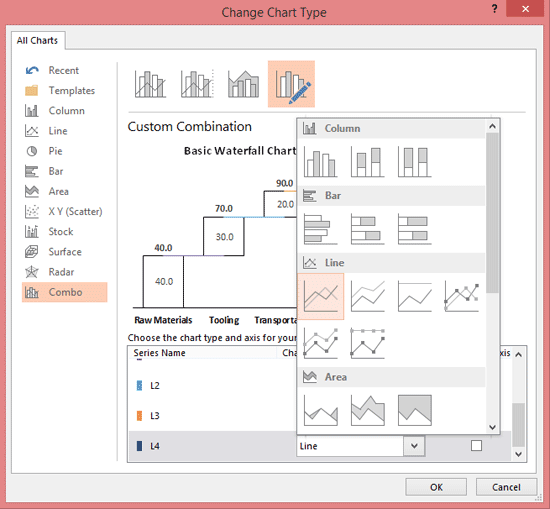
Task: Toggle secondary axis checkbox for L4
Action: pos(476,446)
